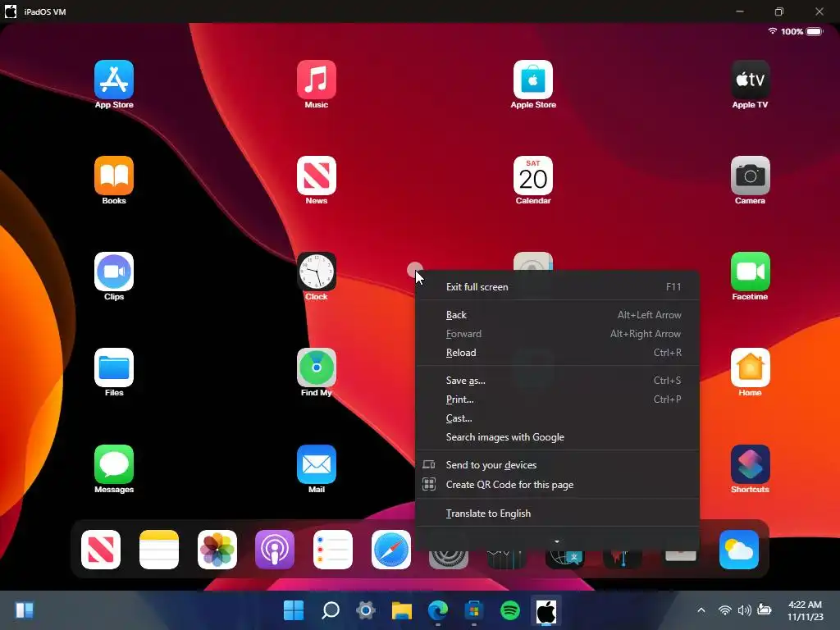Open the Windows Start menu
Viewport: 840px width, 630px height.
(294, 610)
